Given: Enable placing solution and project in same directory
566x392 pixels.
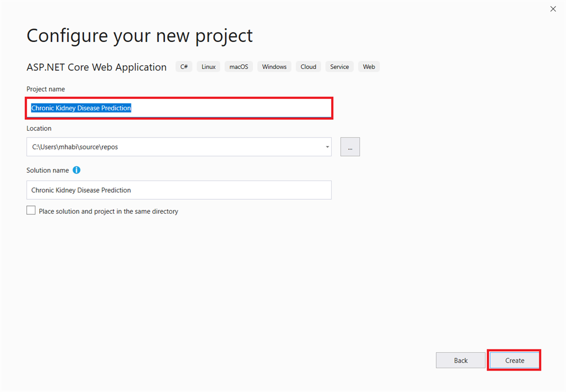Looking at the screenshot, I should pos(31,210).
